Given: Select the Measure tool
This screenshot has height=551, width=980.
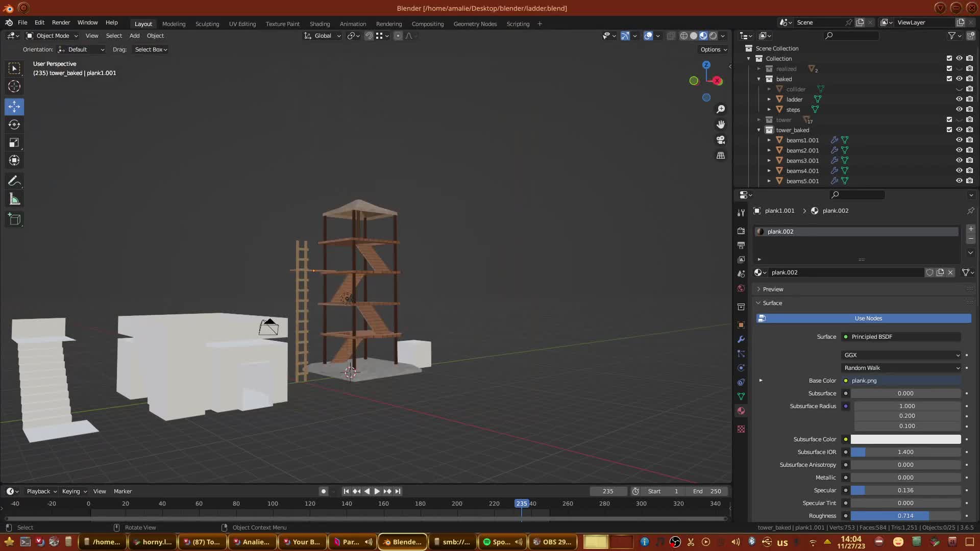Looking at the screenshot, I should point(14,199).
